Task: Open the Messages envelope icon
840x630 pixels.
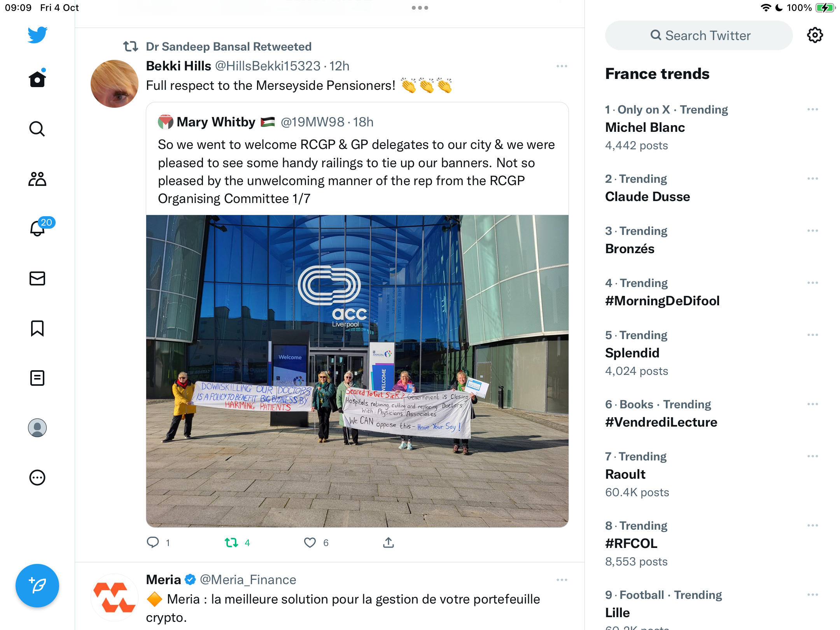Action: [x=37, y=278]
